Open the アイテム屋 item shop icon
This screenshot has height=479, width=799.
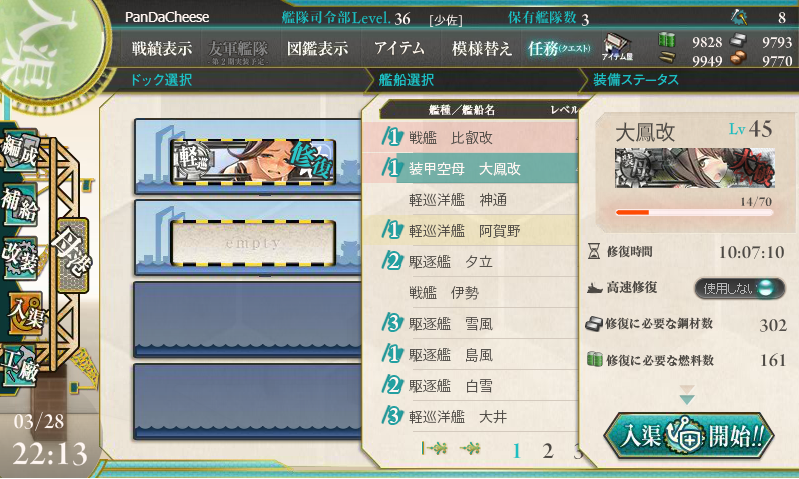[617, 47]
